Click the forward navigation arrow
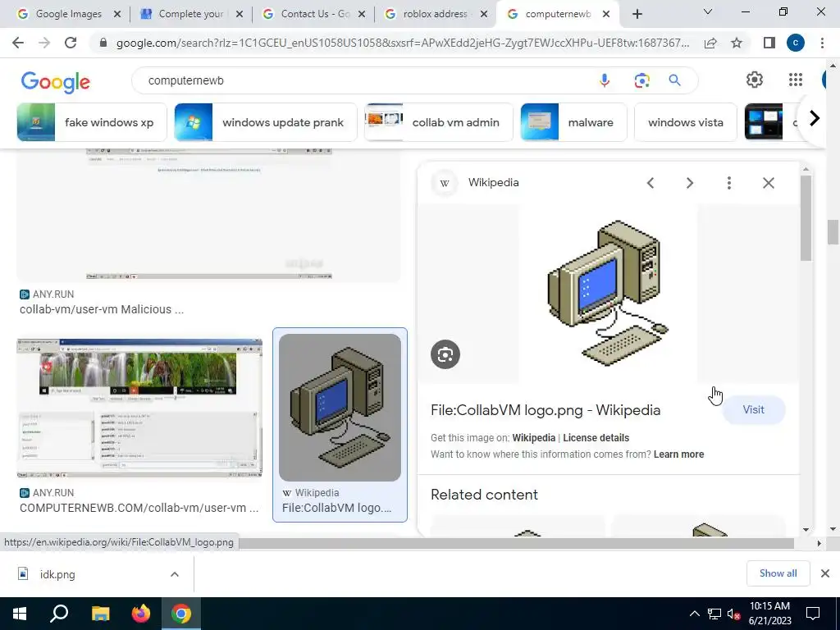 pyautogui.click(x=44, y=43)
